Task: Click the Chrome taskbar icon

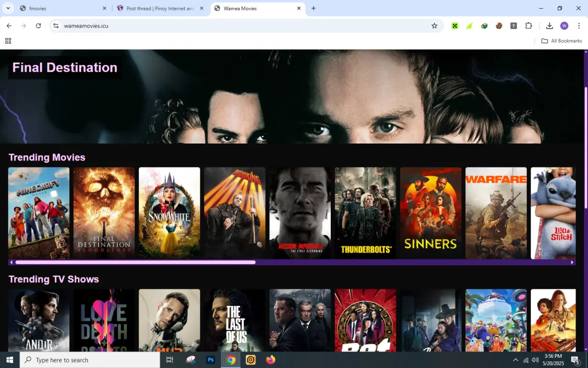Action: coord(231,360)
